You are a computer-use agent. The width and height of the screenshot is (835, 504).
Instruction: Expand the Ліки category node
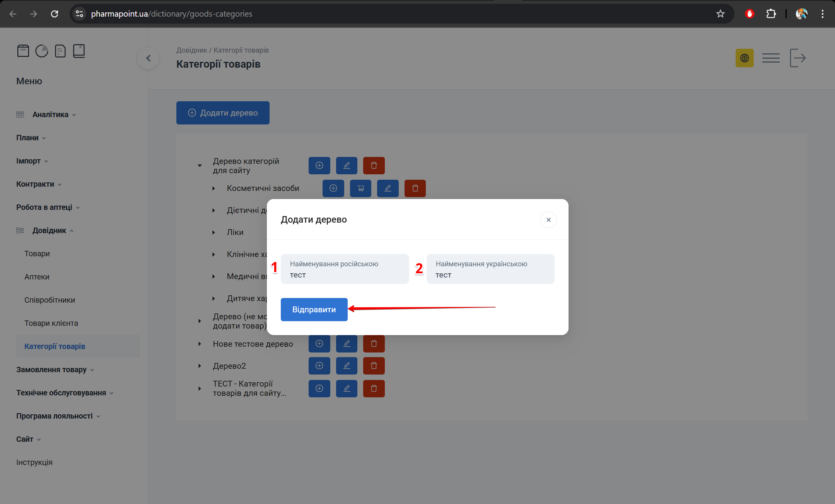tap(213, 232)
